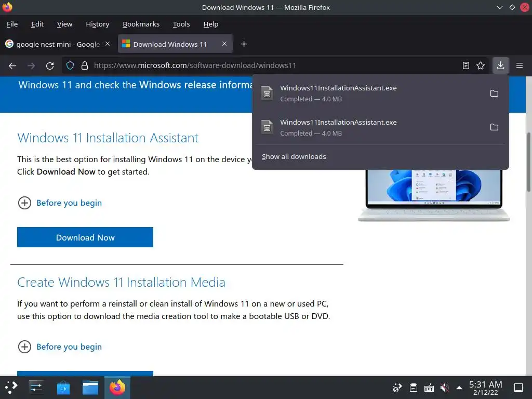
Task: Click the Windows 11 laptop image
Action: click(434, 195)
